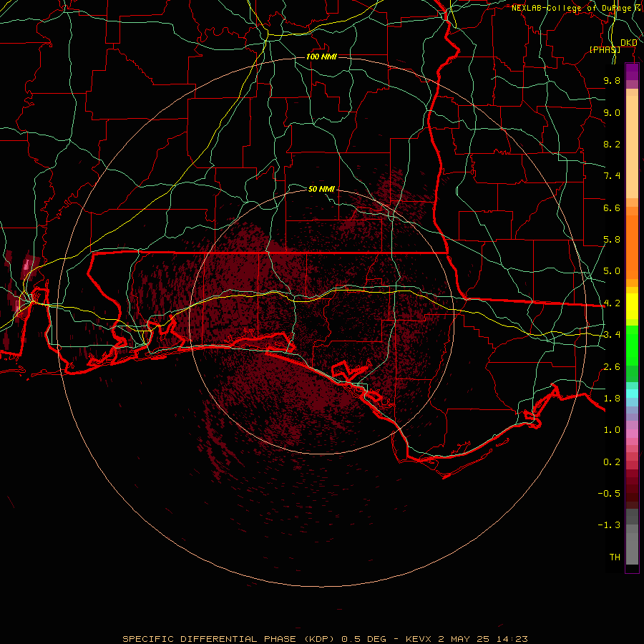Click the "50 NMI" range ring label
644x644 pixels.
coord(321,189)
